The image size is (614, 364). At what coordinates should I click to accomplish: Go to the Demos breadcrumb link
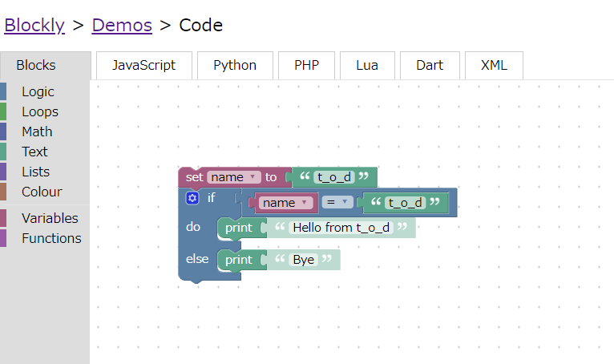[x=122, y=25]
